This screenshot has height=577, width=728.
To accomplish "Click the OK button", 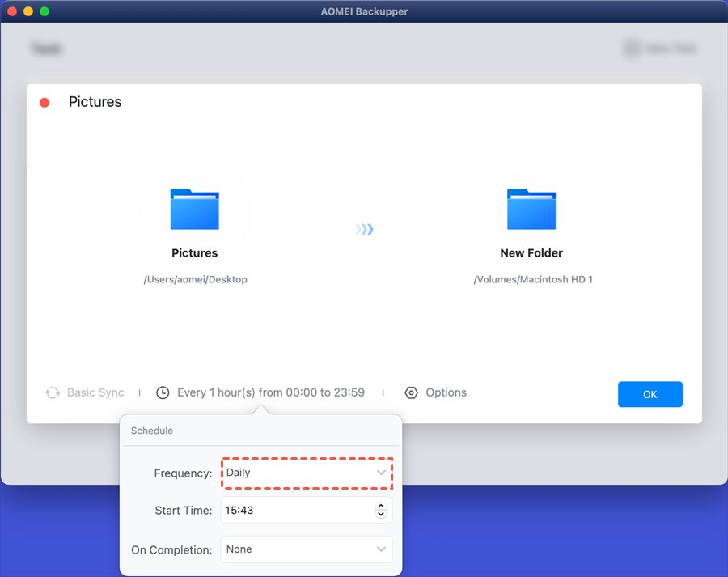I will (650, 394).
